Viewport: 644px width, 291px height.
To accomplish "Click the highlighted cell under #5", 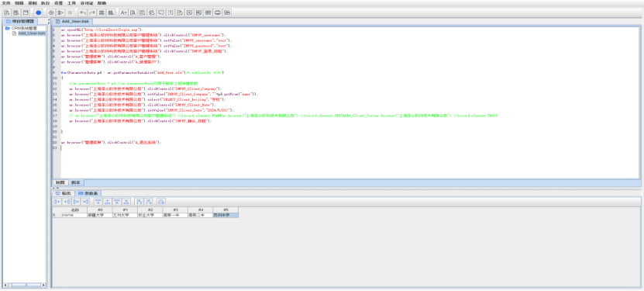I will click(226, 215).
